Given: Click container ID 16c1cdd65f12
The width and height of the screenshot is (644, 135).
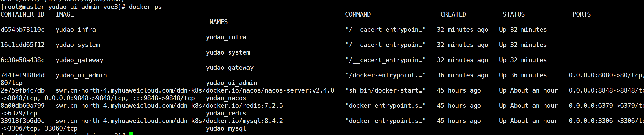Looking at the screenshot, I should (x=23, y=45).
